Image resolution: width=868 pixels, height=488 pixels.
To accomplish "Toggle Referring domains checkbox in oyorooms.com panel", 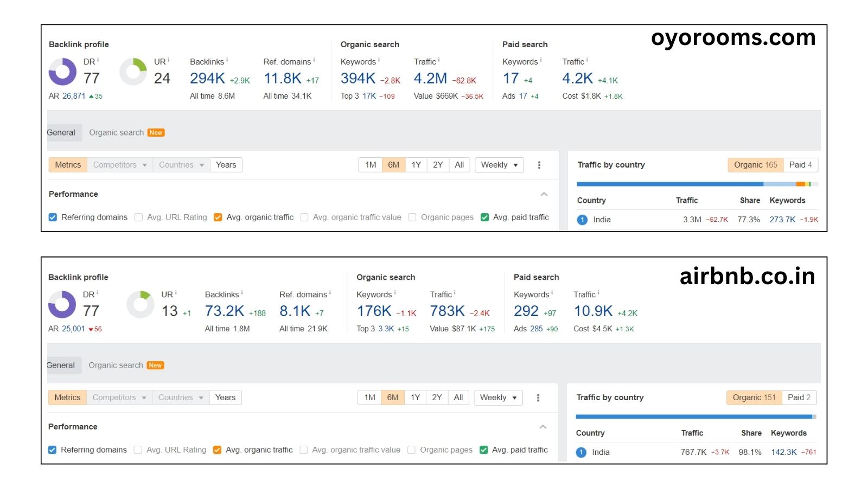I will pos(53,217).
